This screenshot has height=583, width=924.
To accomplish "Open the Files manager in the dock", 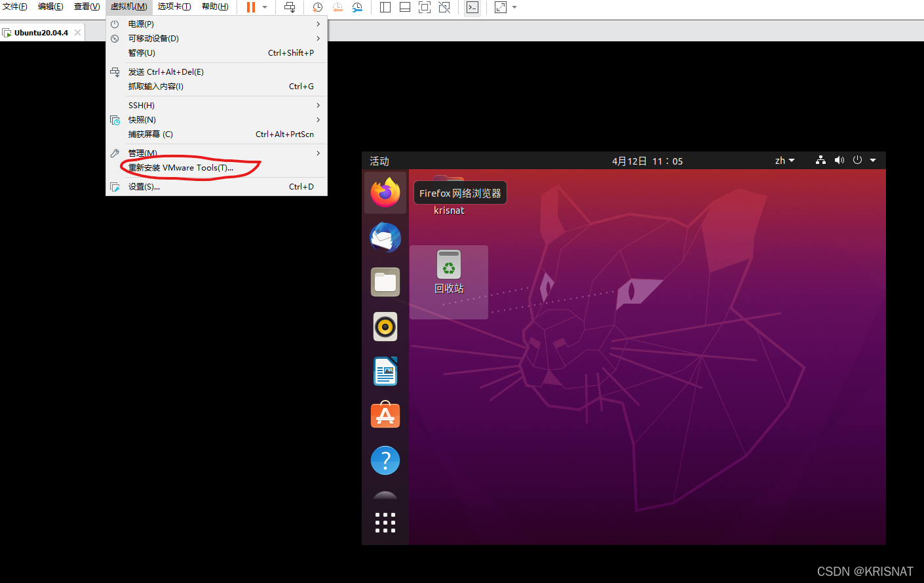I will point(385,282).
